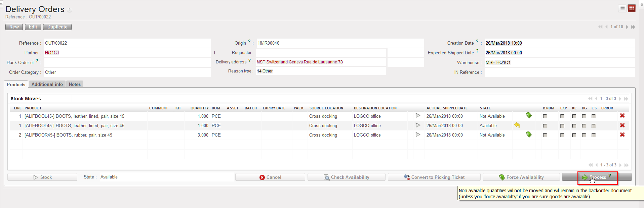Image resolution: width=644 pixels, height=208 pixels.
Task: Click the yellow cancel availability arrow on Available row
Action: pyautogui.click(x=517, y=125)
